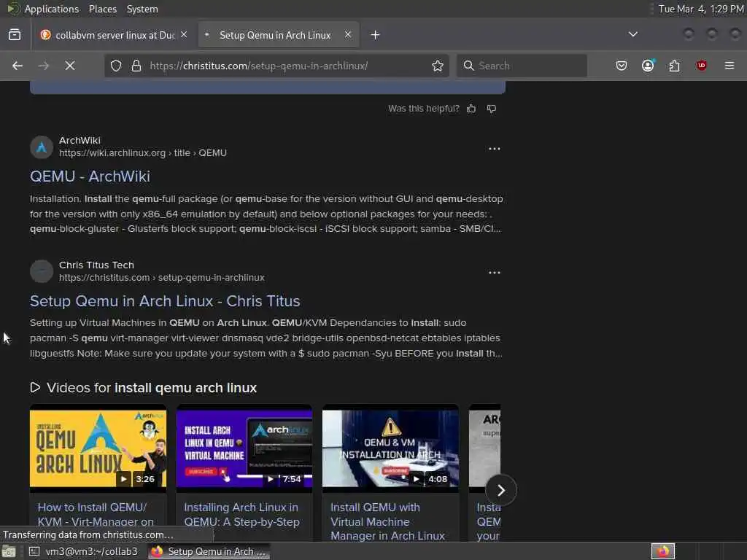Click the Chris Titus Tech site favicon
747x560 pixels.
click(x=42, y=271)
